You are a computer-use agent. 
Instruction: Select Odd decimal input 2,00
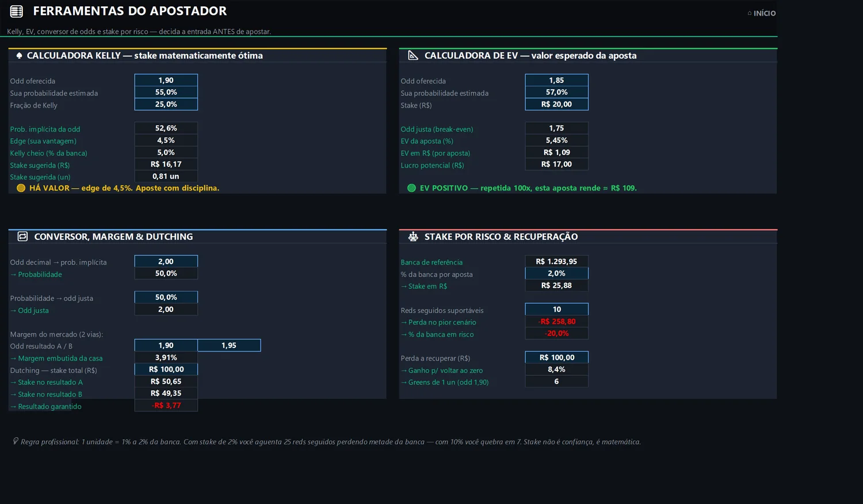coord(166,261)
